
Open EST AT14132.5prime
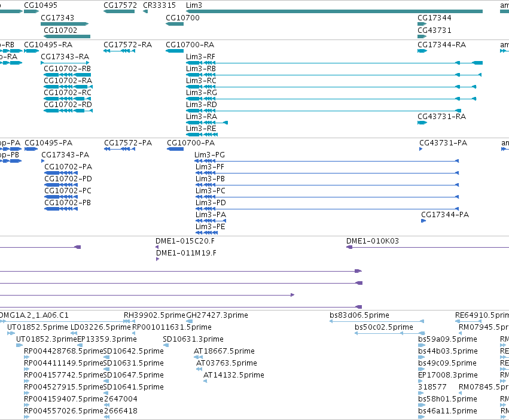tap(234, 376)
